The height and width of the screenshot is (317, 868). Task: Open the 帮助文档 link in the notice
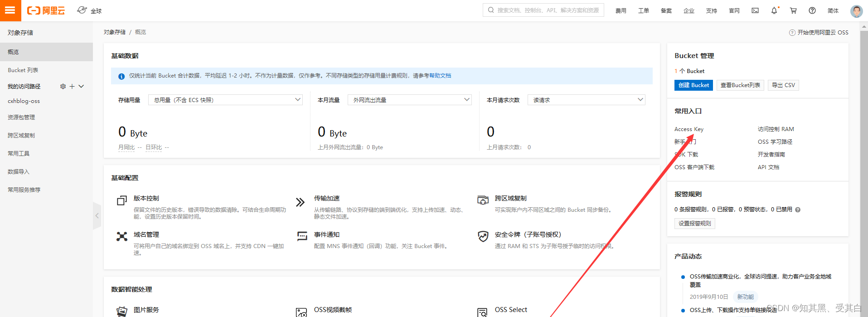(440, 76)
